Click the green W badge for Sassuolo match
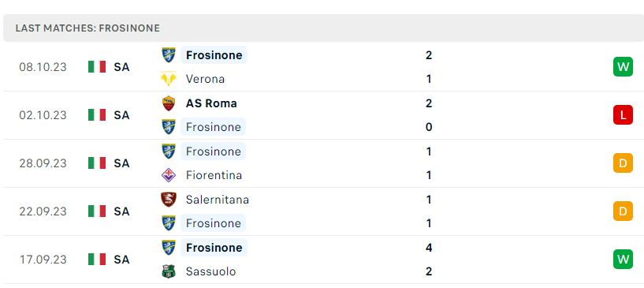Image resolution: width=644 pixels, height=288 pixels. point(623,260)
